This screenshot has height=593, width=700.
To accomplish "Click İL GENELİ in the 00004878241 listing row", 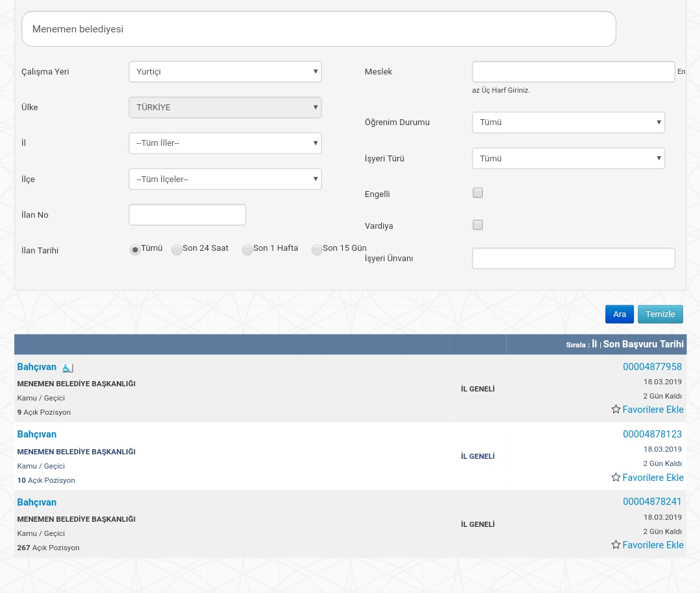I will pos(478,524).
